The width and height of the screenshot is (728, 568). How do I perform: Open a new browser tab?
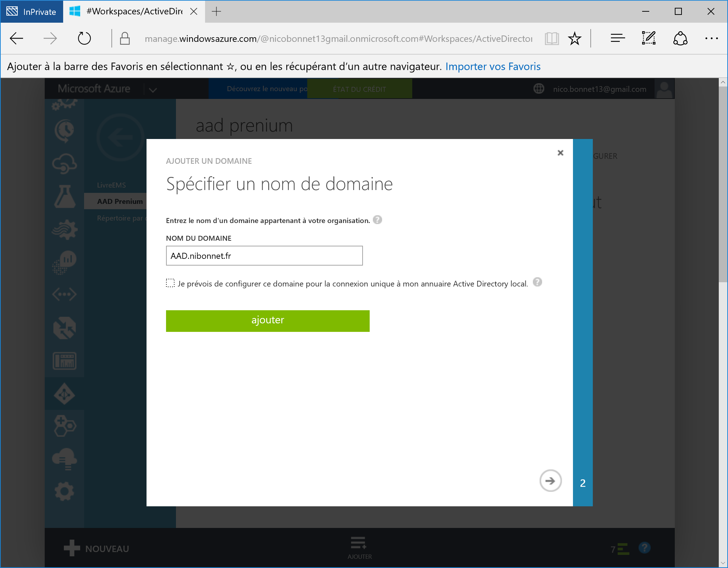click(216, 11)
